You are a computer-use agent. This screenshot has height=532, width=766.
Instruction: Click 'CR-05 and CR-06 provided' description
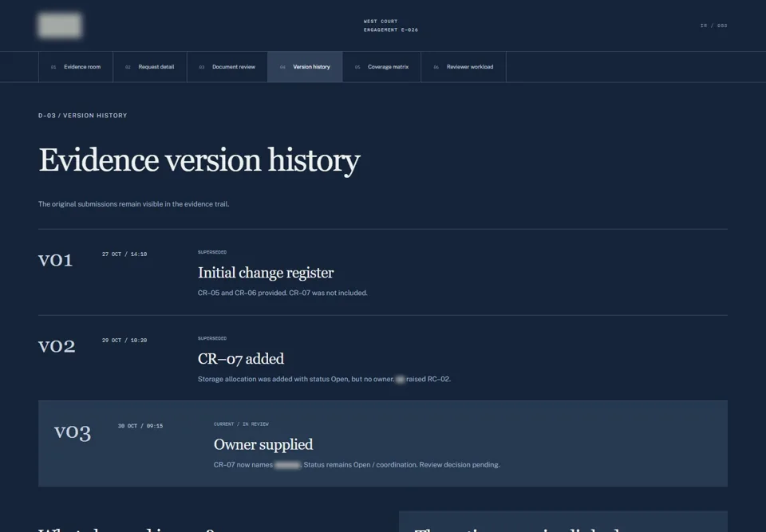pyautogui.click(x=282, y=293)
